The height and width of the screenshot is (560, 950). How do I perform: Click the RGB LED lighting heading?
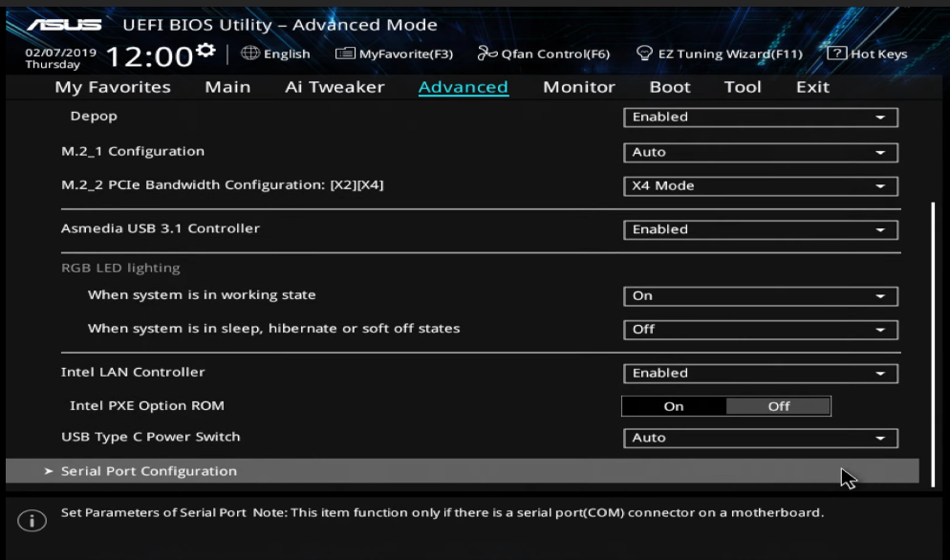click(x=120, y=268)
